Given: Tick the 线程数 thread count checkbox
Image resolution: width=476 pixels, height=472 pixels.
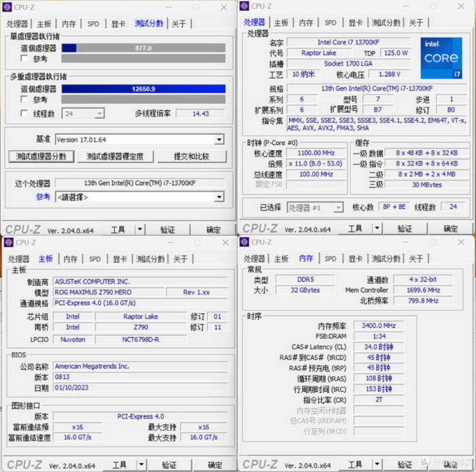Looking at the screenshot, I should pos(24,113).
